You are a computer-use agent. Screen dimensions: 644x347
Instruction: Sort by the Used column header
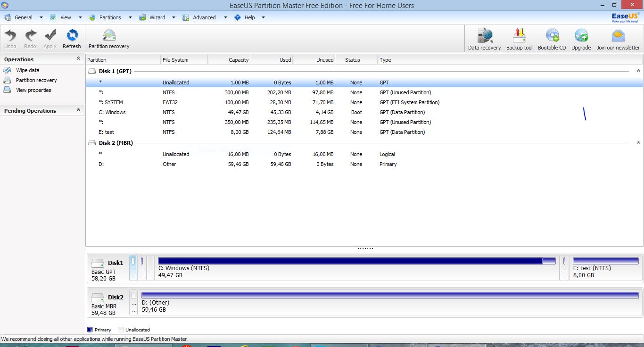tap(271, 60)
